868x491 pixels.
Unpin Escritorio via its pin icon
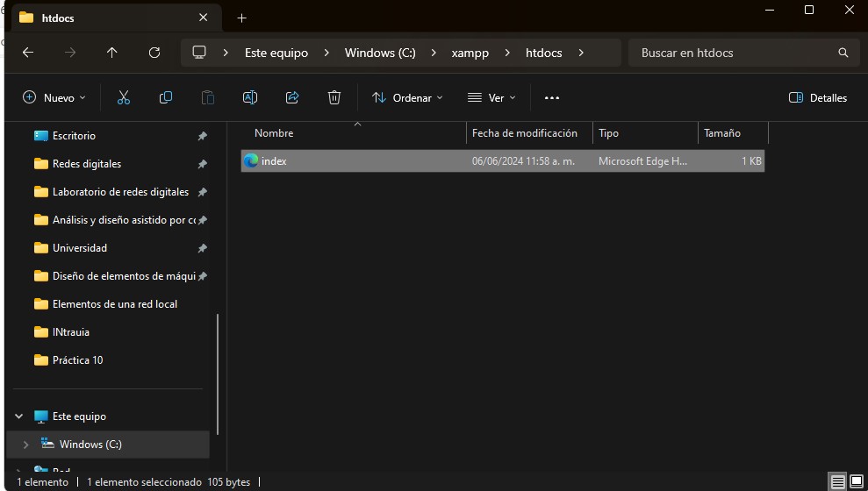[x=203, y=136]
